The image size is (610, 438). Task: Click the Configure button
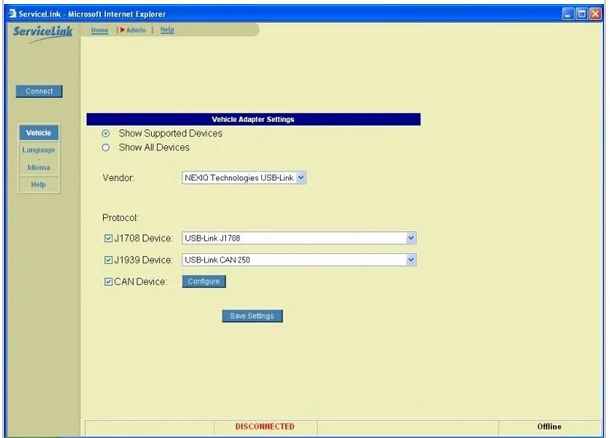204,281
